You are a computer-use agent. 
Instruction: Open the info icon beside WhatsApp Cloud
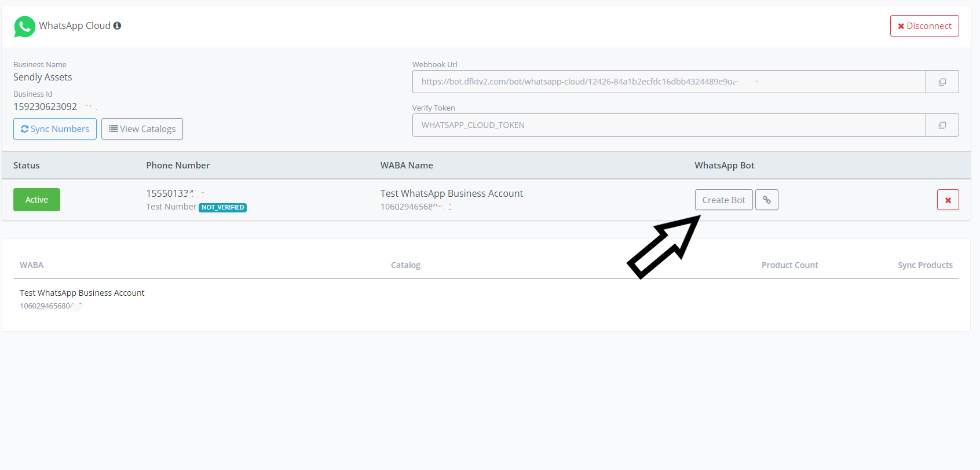117,25
